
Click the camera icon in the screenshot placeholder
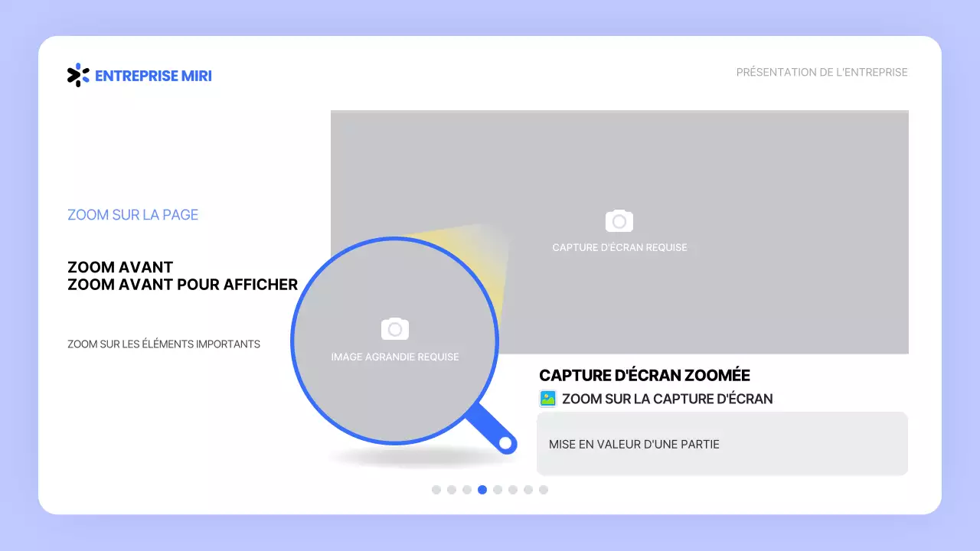click(619, 221)
